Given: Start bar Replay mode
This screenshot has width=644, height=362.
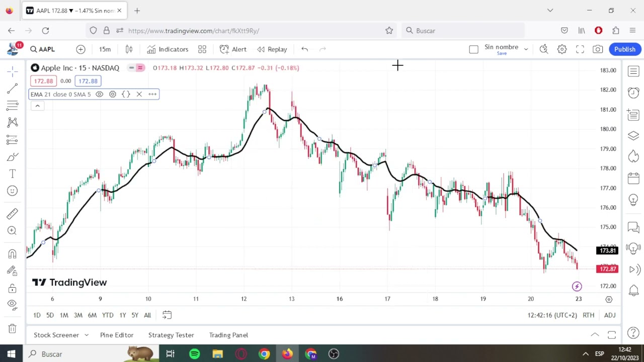Looking at the screenshot, I should point(272,49).
